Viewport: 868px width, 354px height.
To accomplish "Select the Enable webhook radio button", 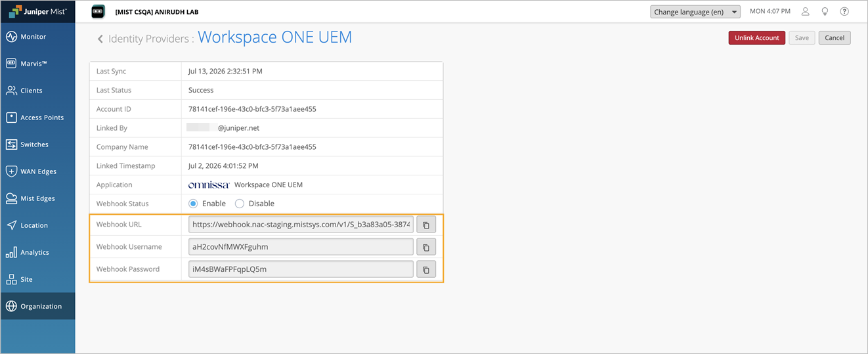I will (x=193, y=204).
